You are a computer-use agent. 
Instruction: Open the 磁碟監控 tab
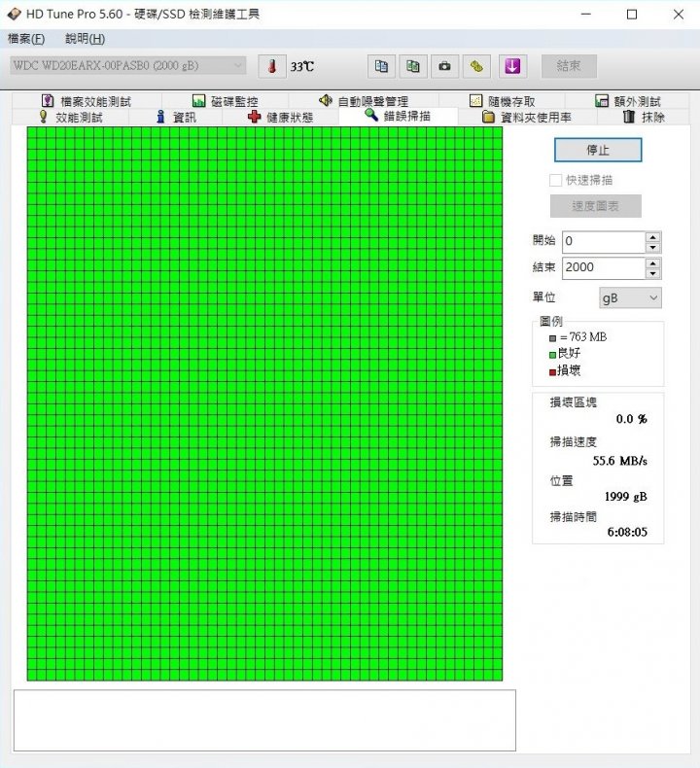226,101
